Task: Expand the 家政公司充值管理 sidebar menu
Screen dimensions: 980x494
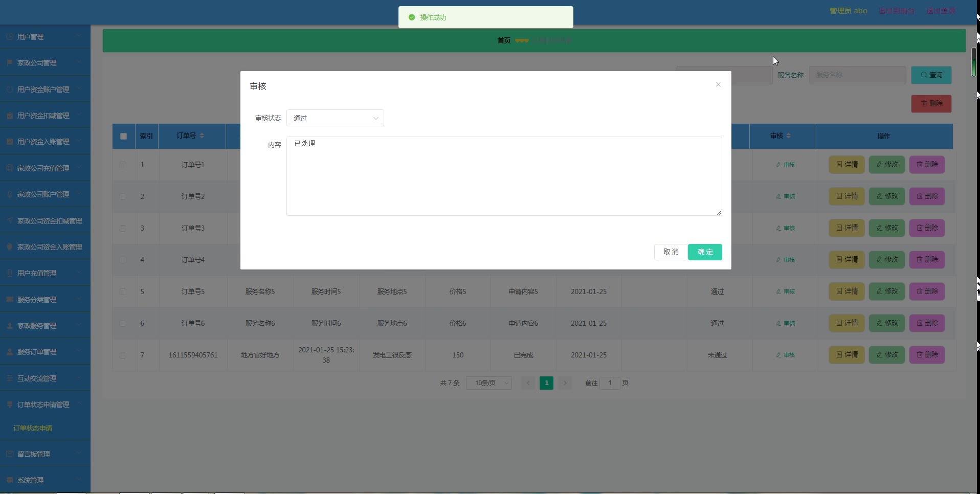Action: point(45,168)
